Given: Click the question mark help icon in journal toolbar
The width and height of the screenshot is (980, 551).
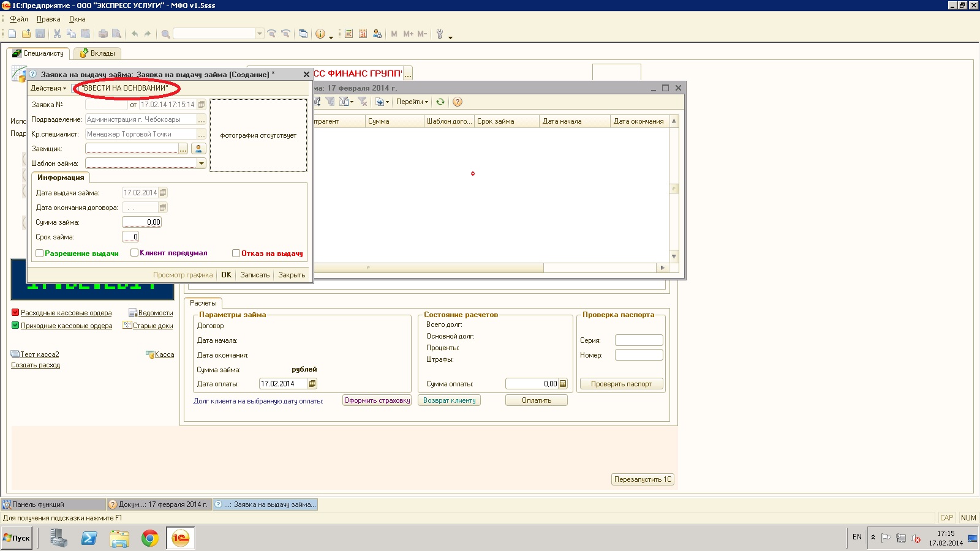Looking at the screenshot, I should pos(457,102).
